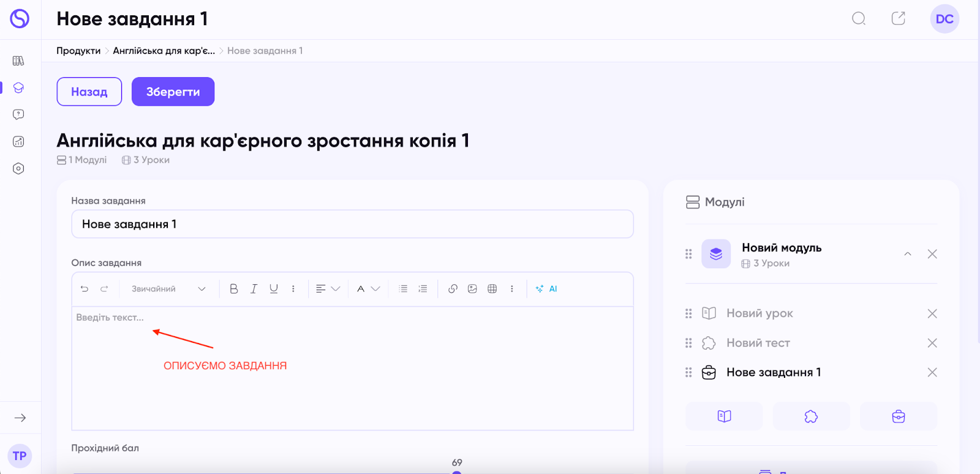This screenshot has width=980, height=474.
Task: Open the question chat bubble sidebar icon
Action: (18, 115)
